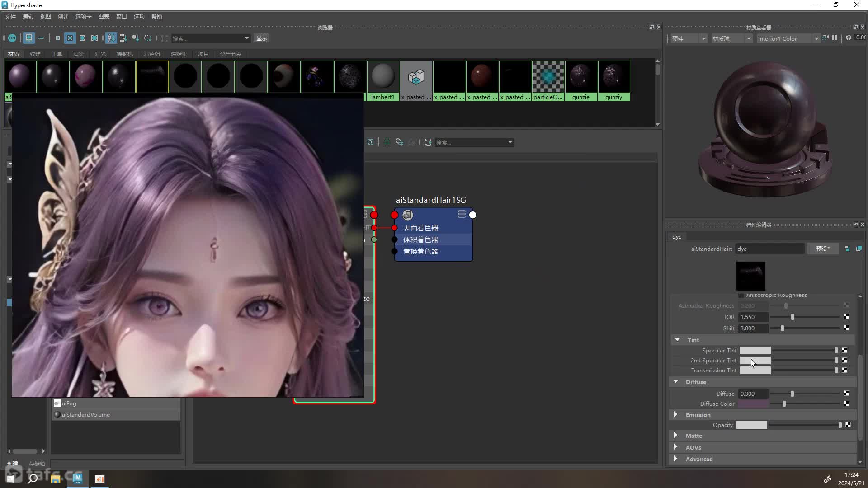Sort browser items by name A-Z
868x488 pixels.
(111, 38)
